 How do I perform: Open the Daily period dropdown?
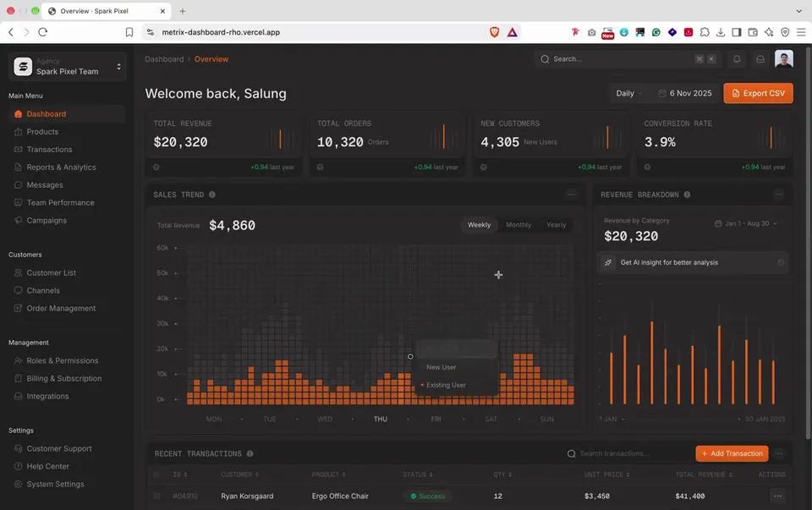628,93
